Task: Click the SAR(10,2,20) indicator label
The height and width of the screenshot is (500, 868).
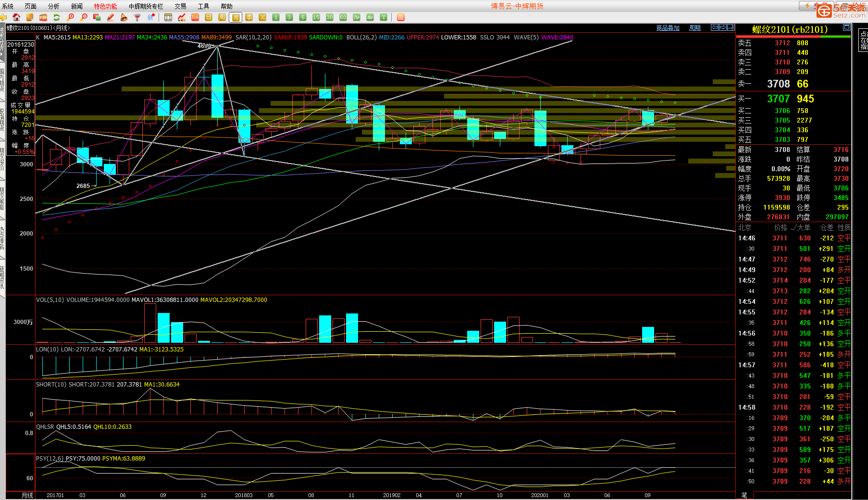Action: (253, 37)
